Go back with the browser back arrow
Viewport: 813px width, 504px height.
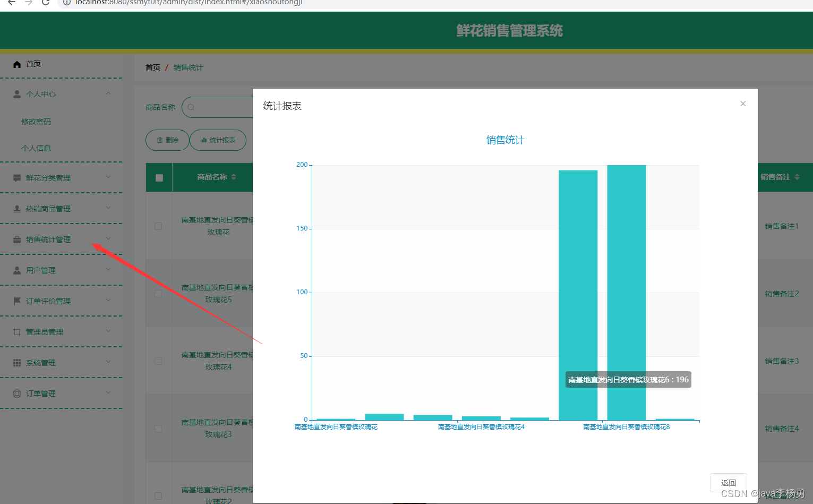pos(12,2)
